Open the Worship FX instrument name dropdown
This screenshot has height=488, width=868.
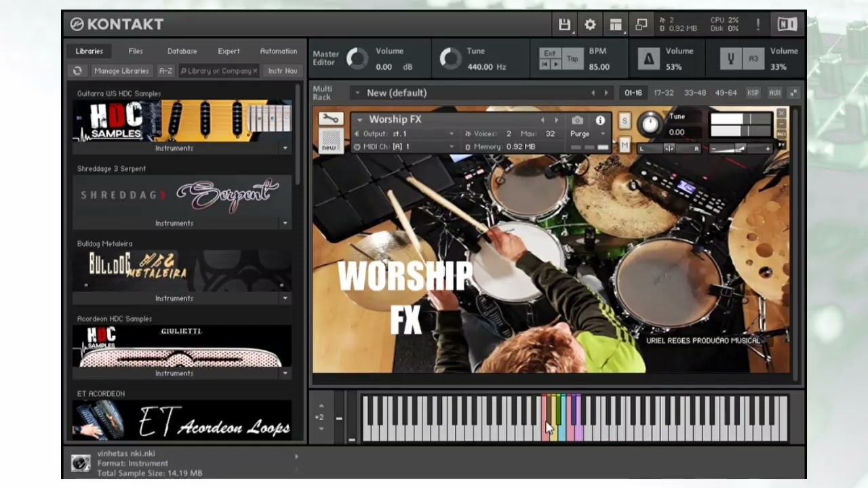359,120
